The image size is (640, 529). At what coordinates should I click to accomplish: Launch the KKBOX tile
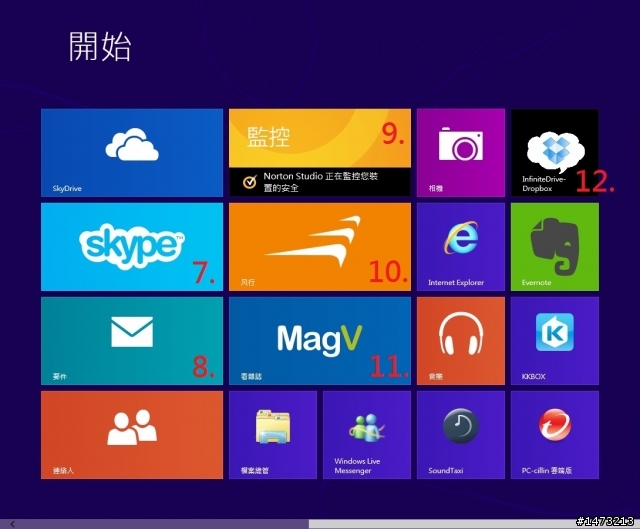555,341
